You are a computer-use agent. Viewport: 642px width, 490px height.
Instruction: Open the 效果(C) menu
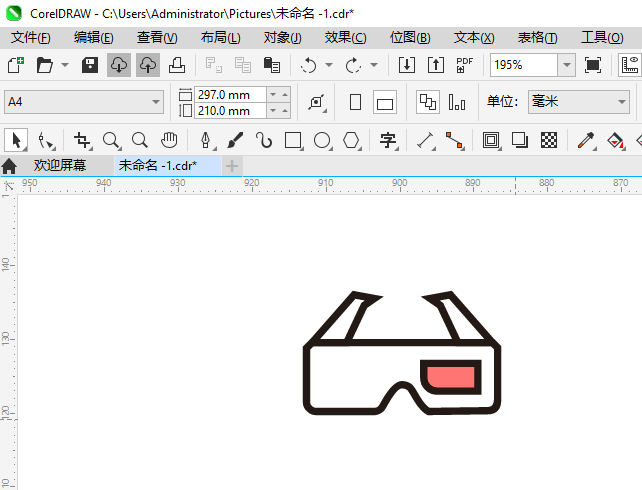[346, 38]
